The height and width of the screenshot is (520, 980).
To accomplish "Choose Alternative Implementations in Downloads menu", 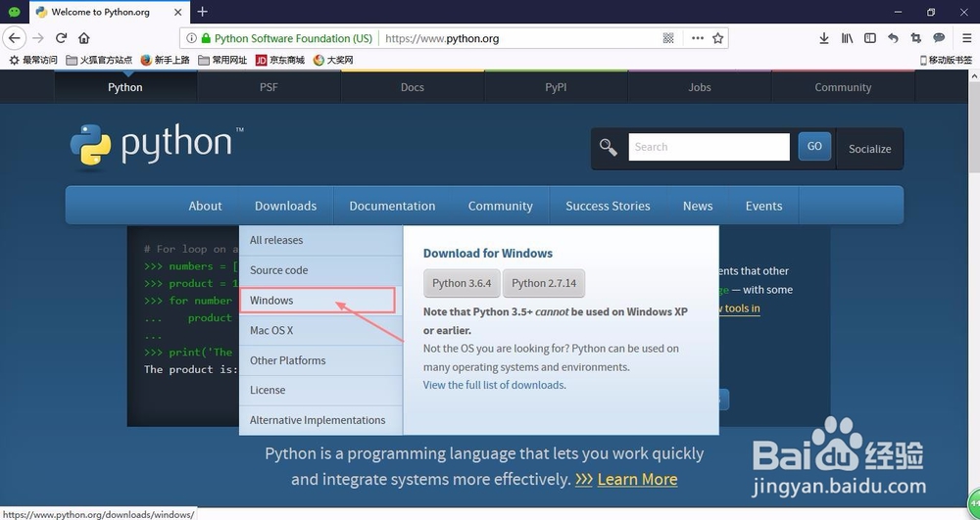I will [320, 420].
